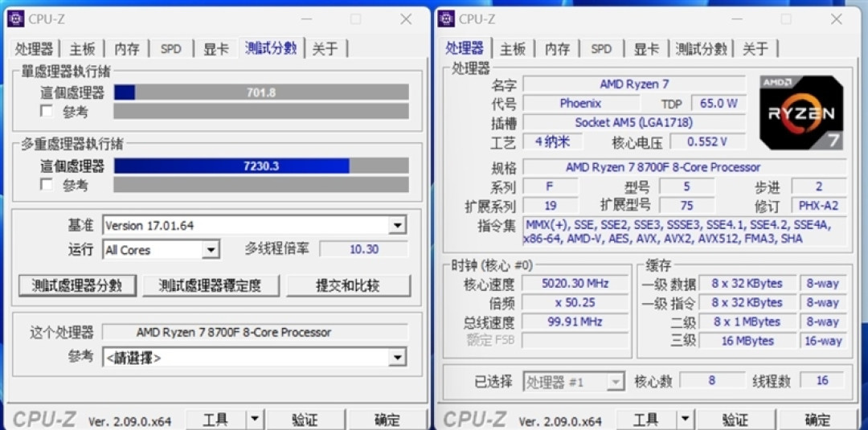Close the right CPU-Z window

pyautogui.click(x=836, y=18)
